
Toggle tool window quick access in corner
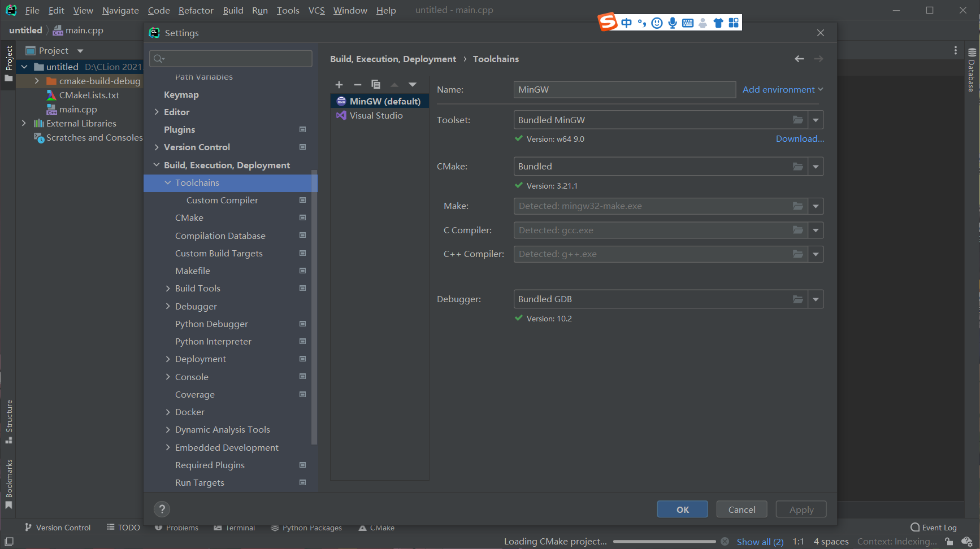tap(9, 542)
